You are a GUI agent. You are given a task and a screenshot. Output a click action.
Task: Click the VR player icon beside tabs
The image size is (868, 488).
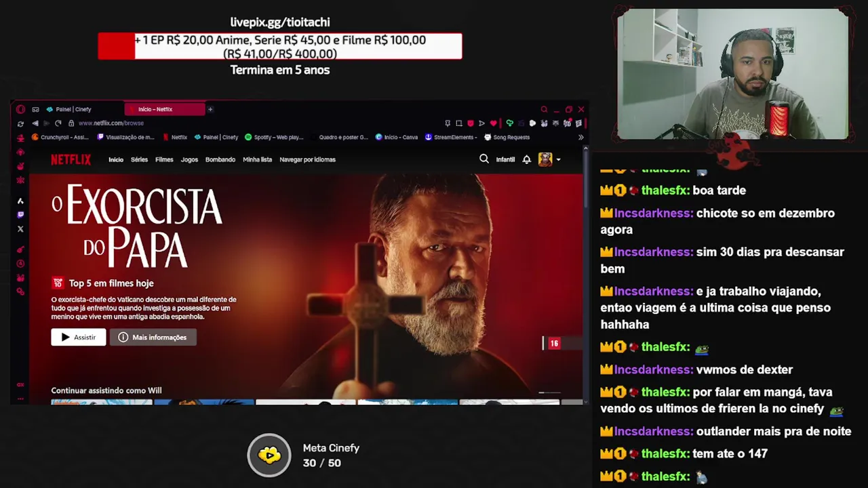(35, 109)
